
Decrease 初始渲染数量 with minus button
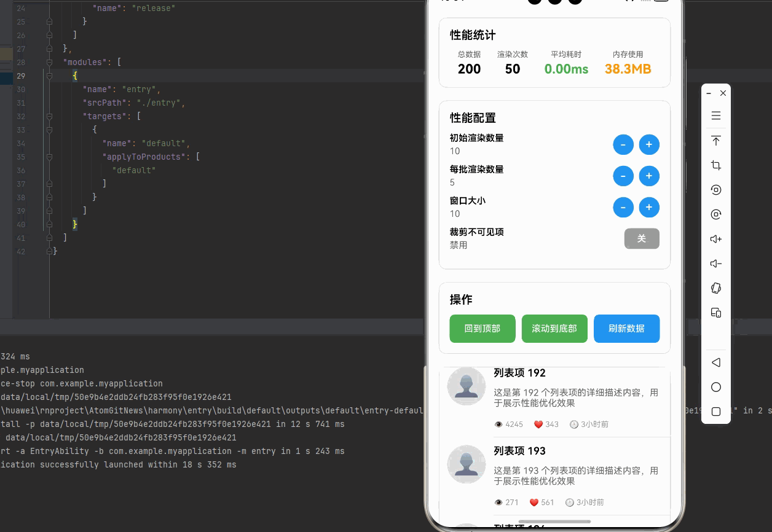click(x=623, y=145)
